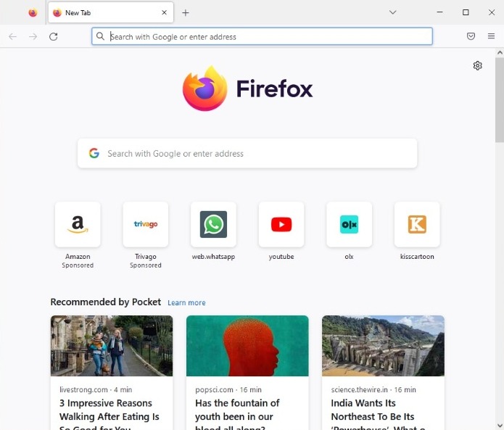Image resolution: width=504 pixels, height=430 pixels.
Task: Open 'Has the fountain of youth' article title
Action: 237,415
